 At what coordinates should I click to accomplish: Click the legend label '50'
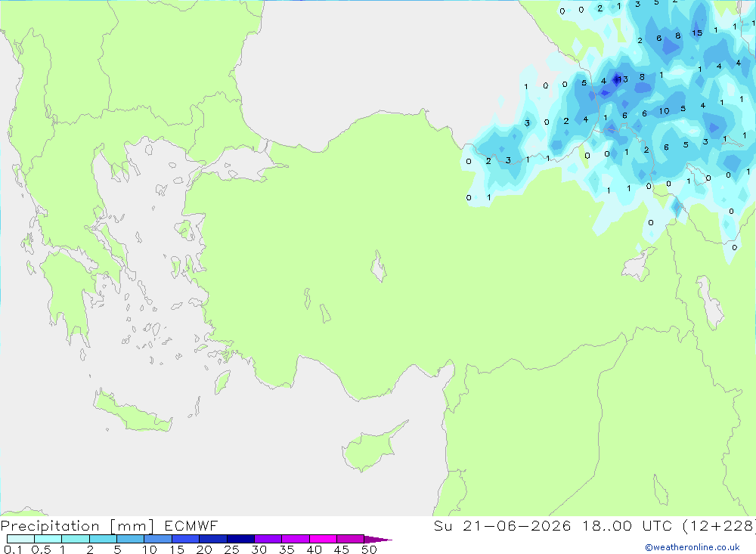tap(369, 549)
